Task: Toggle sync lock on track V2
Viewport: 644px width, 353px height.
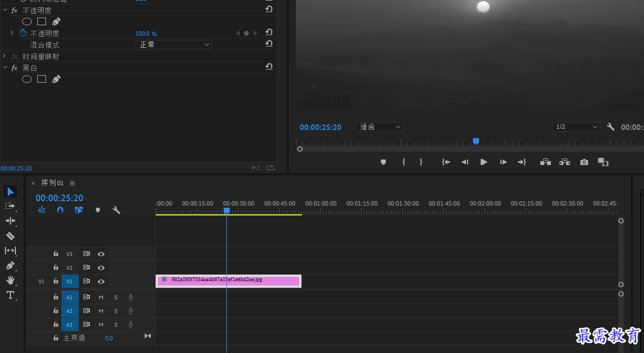Action: pos(86,267)
